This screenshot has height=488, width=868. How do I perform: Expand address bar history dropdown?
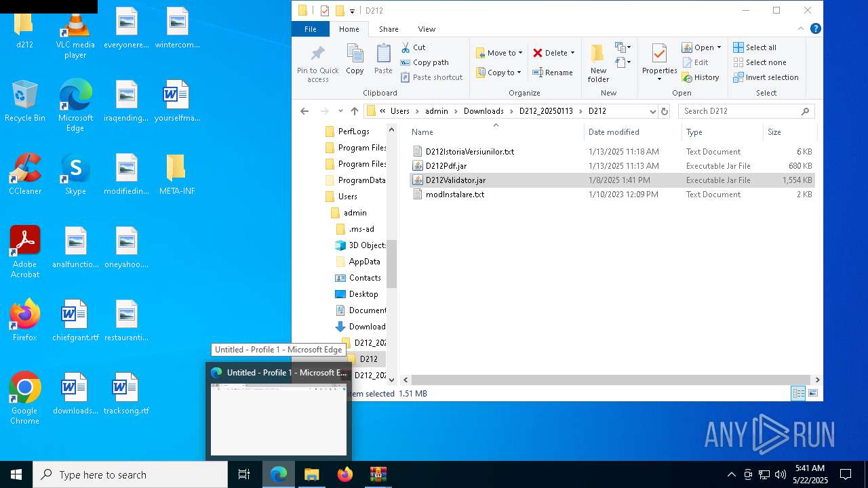(652, 111)
